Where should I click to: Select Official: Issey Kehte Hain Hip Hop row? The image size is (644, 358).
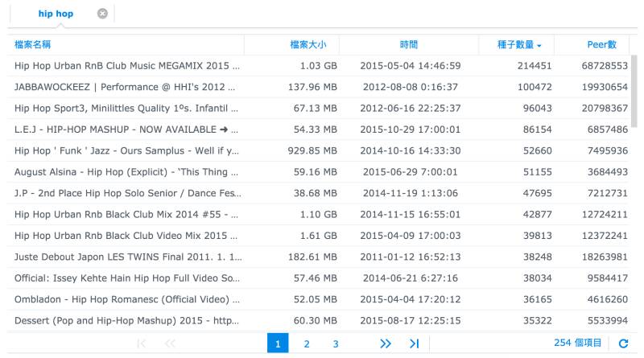pyautogui.click(x=318, y=278)
